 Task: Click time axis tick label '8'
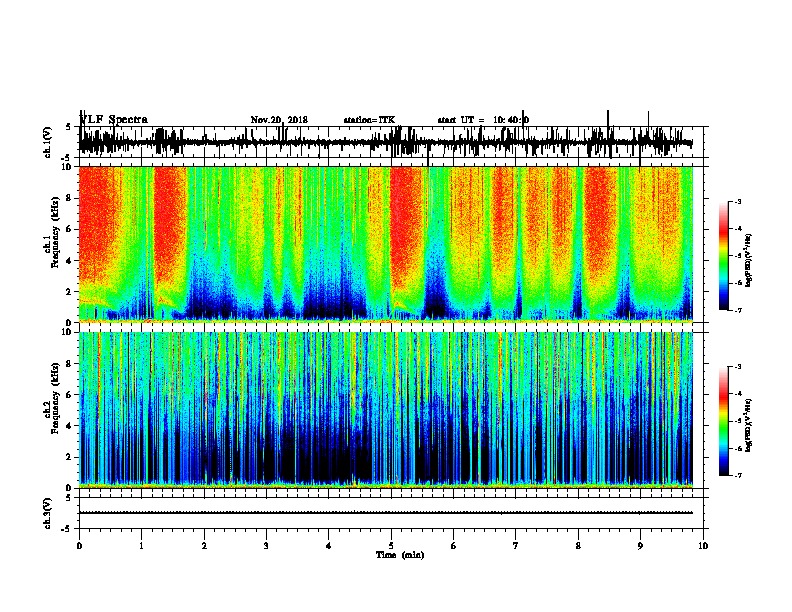pos(578,546)
